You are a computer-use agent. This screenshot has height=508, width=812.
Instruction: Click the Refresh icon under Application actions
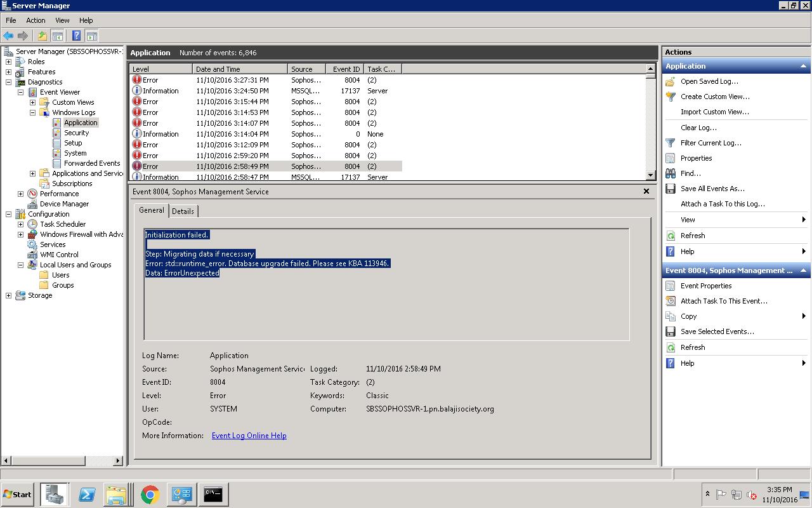pos(670,236)
